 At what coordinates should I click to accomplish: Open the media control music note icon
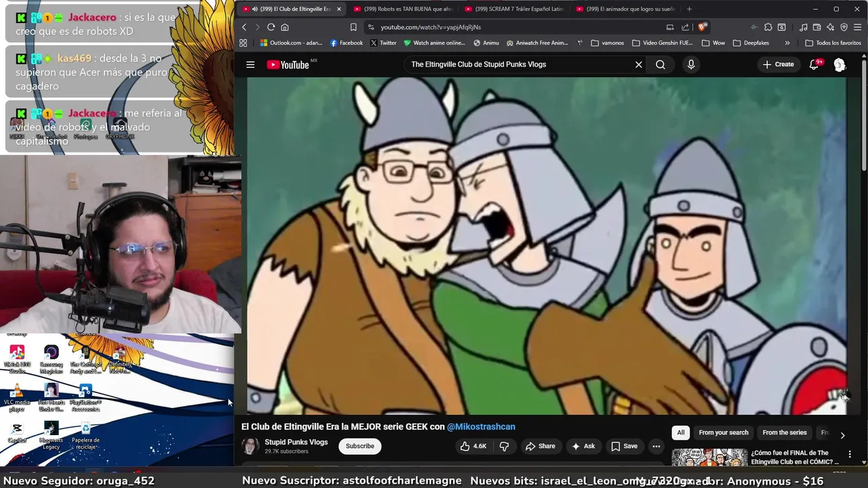click(x=804, y=27)
